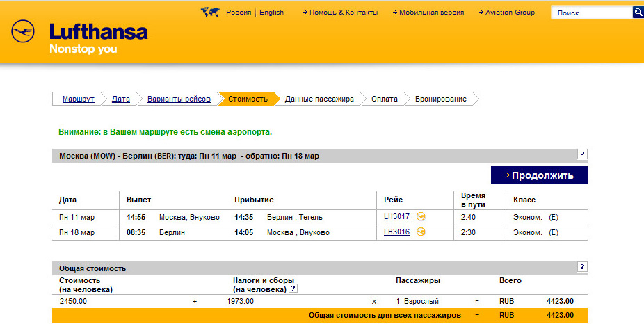Screen dimensions: 644x324
Task: Click the airline icon beside LH3017
Action: pos(421,216)
